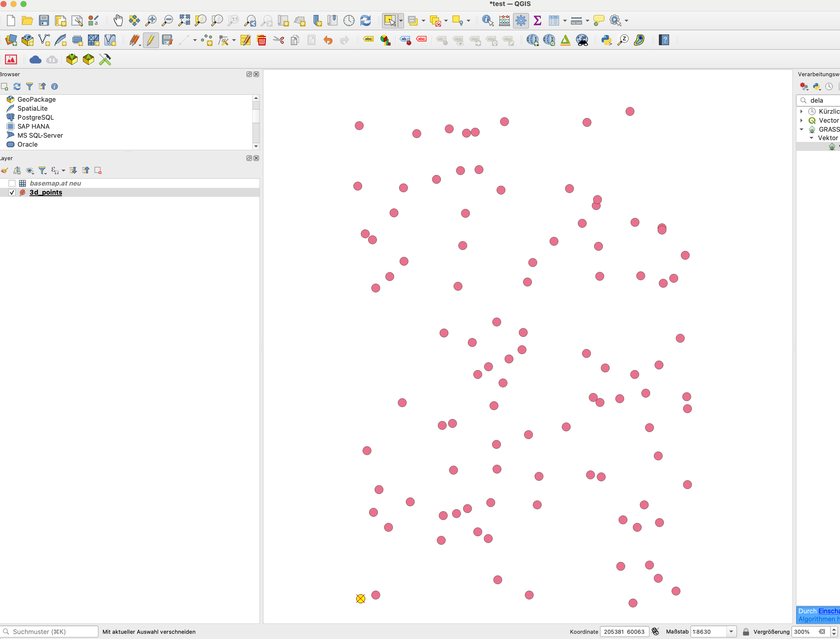Screen dimensions: 840x639
Task: Select the Pan Map hand tool
Action: (118, 20)
